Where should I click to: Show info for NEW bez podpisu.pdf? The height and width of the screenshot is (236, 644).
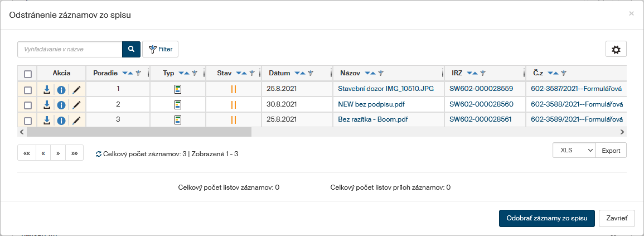click(x=61, y=104)
